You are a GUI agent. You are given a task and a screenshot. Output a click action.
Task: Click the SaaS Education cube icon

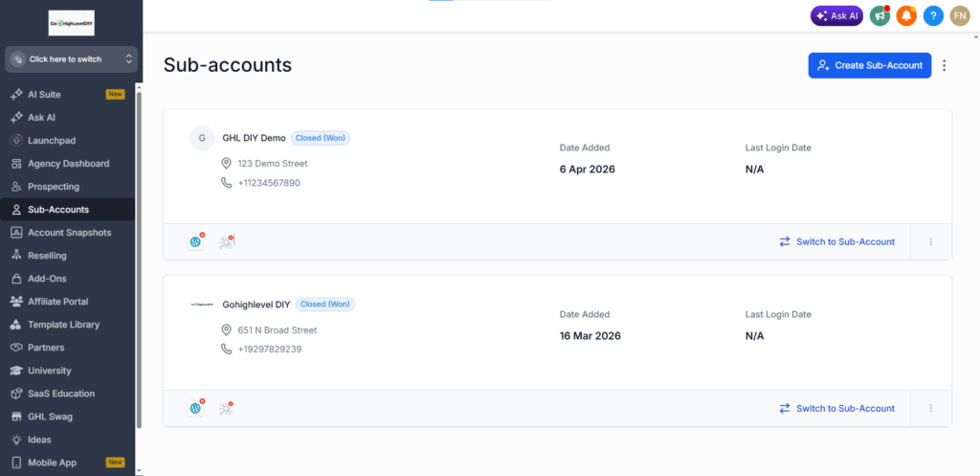17,394
